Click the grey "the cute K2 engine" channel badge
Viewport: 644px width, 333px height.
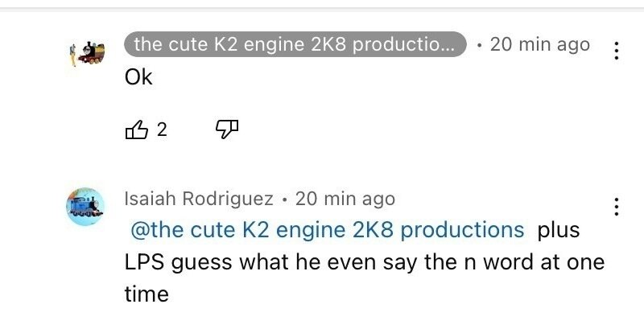tap(295, 45)
